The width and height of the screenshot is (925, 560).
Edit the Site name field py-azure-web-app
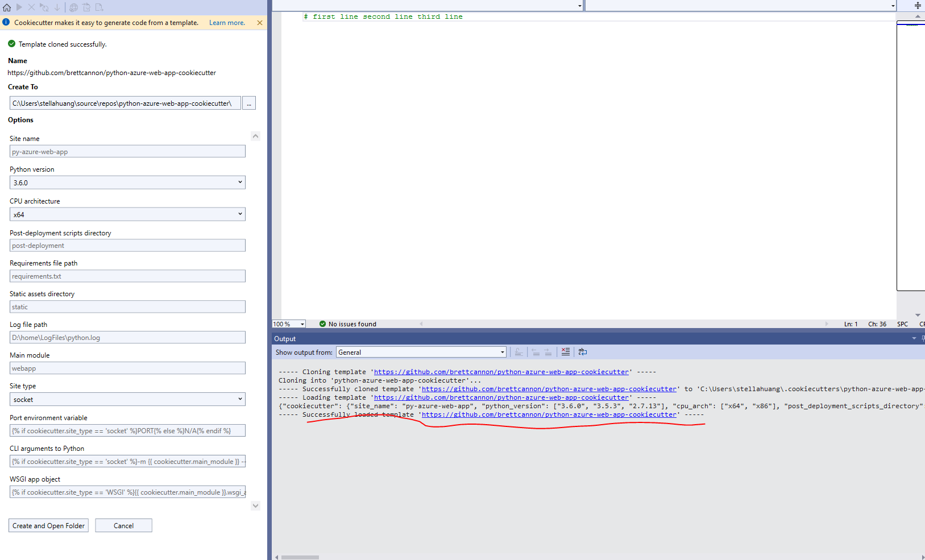tap(127, 151)
